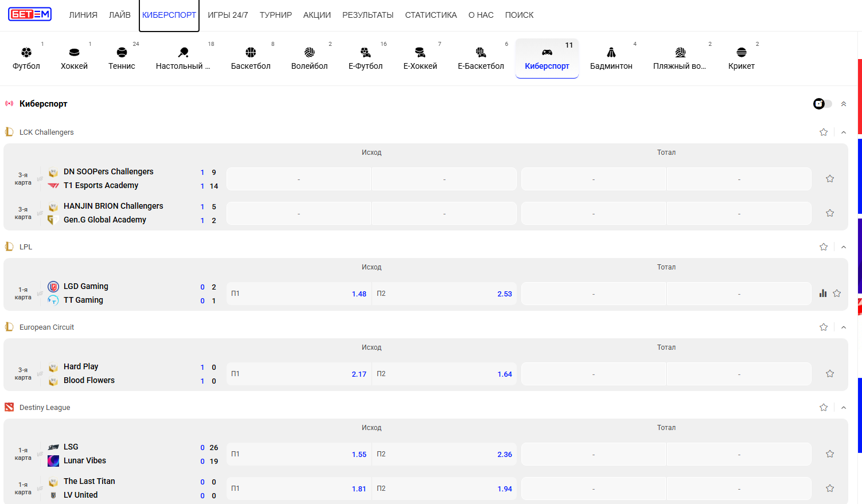
Task: Click the LPL league title
Action: point(26,247)
